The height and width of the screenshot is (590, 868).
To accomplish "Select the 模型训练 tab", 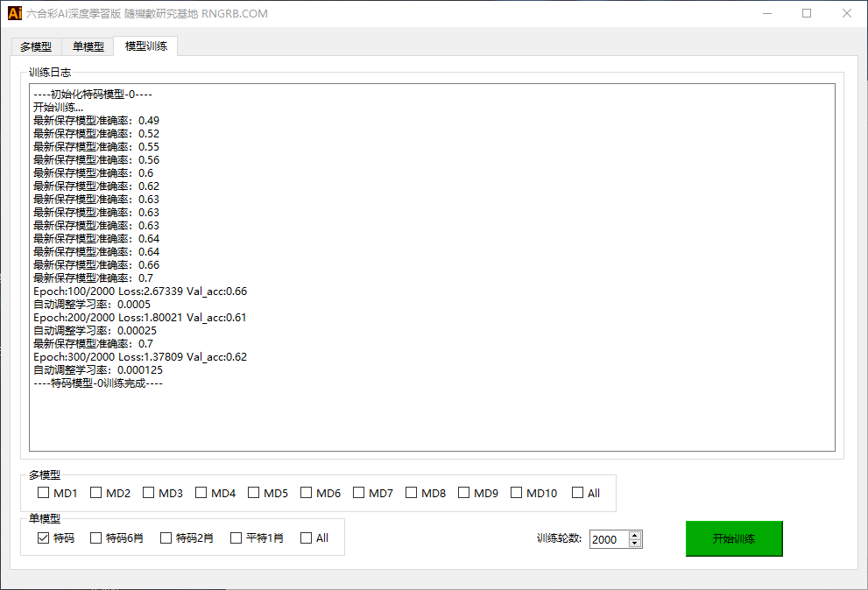I will pyautogui.click(x=146, y=46).
